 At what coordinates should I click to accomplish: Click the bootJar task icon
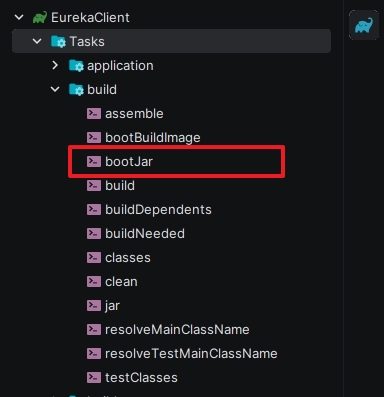pyautogui.click(x=94, y=162)
